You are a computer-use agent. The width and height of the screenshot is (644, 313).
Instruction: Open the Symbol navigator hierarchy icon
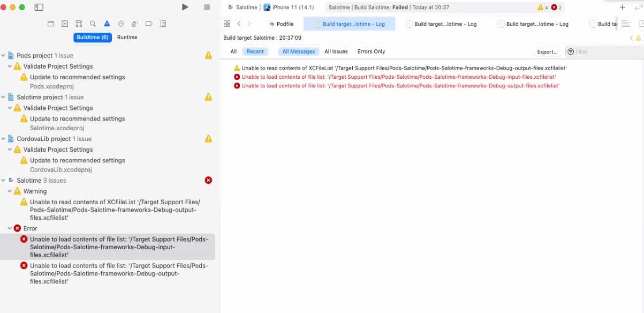point(79,24)
